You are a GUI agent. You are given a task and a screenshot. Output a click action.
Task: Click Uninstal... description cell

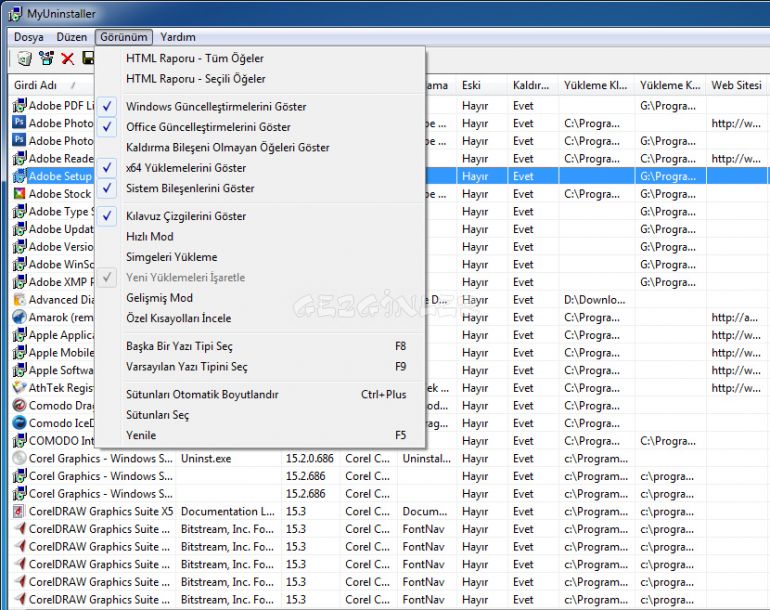tap(426, 458)
